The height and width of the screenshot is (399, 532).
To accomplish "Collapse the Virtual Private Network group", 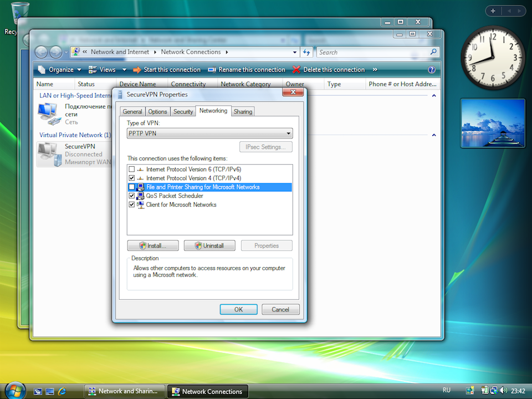I will click(434, 135).
